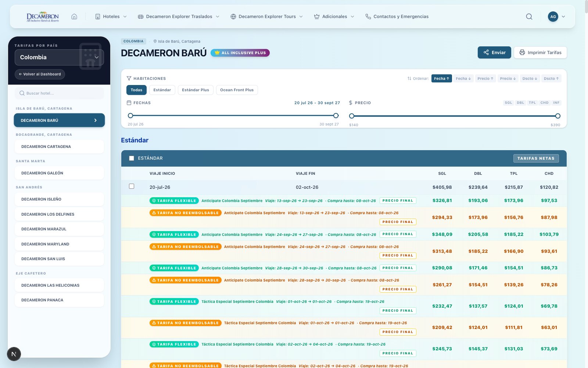Viewport: 588px width, 368px height.
Task: Check the 20-jul-26 row checkbox
Action: 132,186
